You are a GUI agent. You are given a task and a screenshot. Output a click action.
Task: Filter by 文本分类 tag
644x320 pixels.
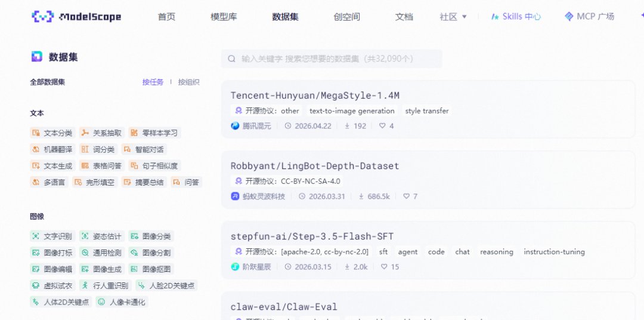[52, 133]
